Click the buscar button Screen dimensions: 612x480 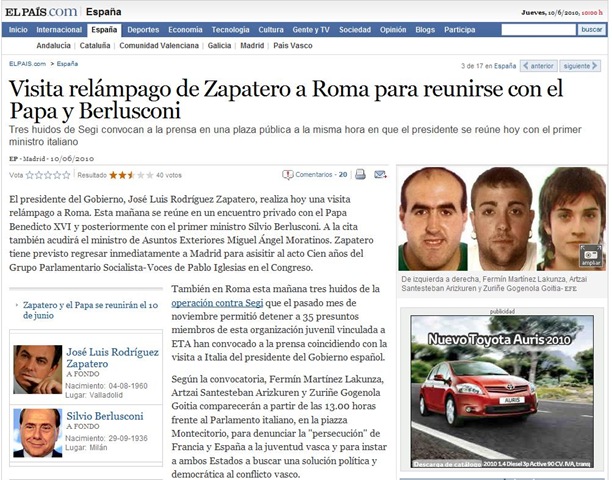[592, 30]
